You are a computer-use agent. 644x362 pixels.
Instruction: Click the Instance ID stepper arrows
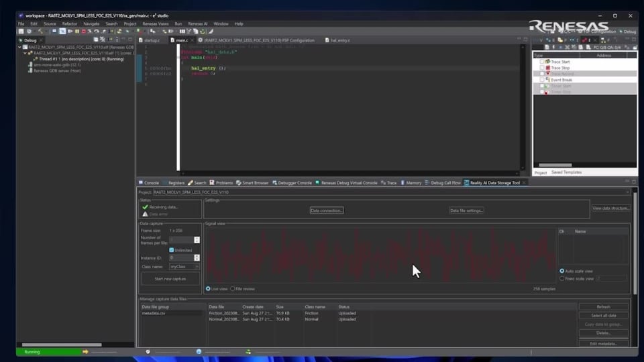coord(197,257)
